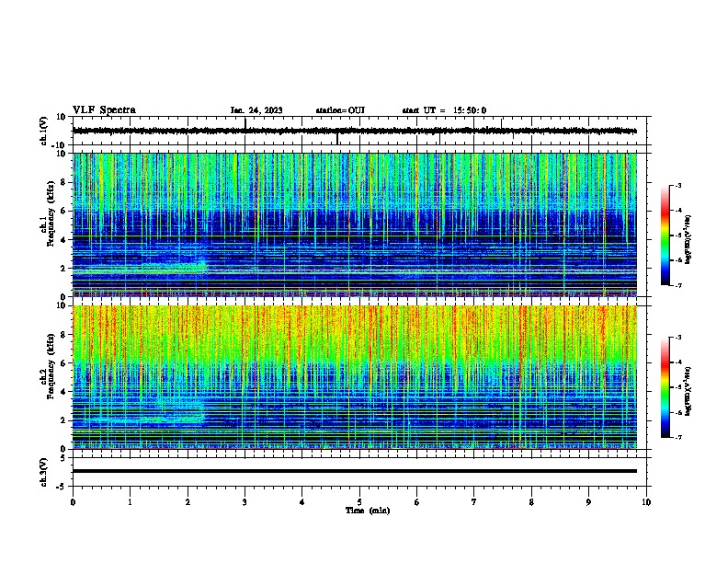Click the ch.1 'Frequency (kHz)' axis label
The image size is (728, 563).
pyautogui.click(x=51, y=214)
